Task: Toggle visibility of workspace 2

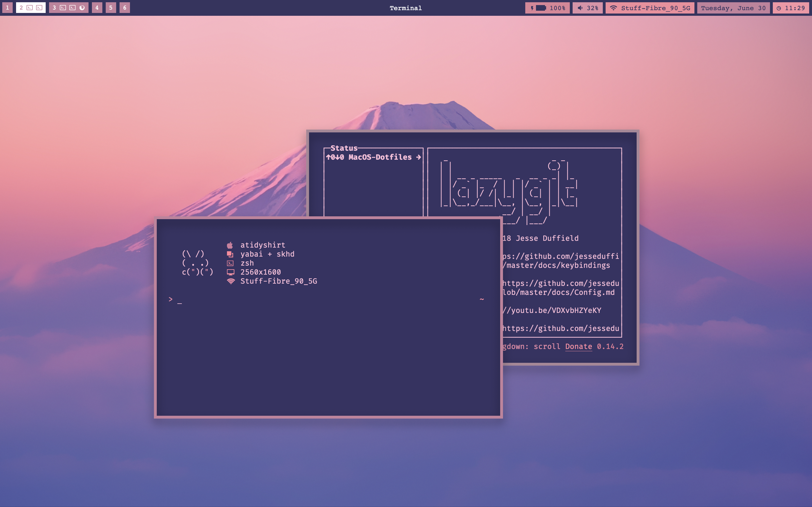Action: 21,8
